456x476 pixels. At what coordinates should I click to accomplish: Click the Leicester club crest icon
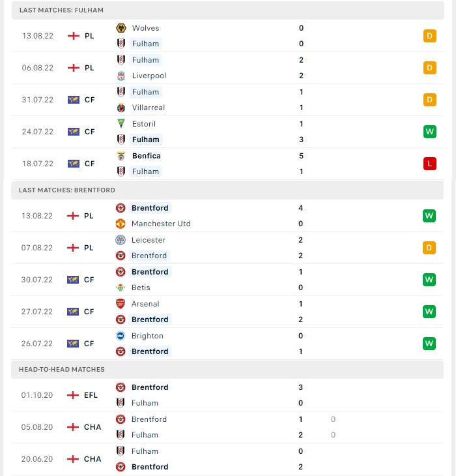pos(121,240)
